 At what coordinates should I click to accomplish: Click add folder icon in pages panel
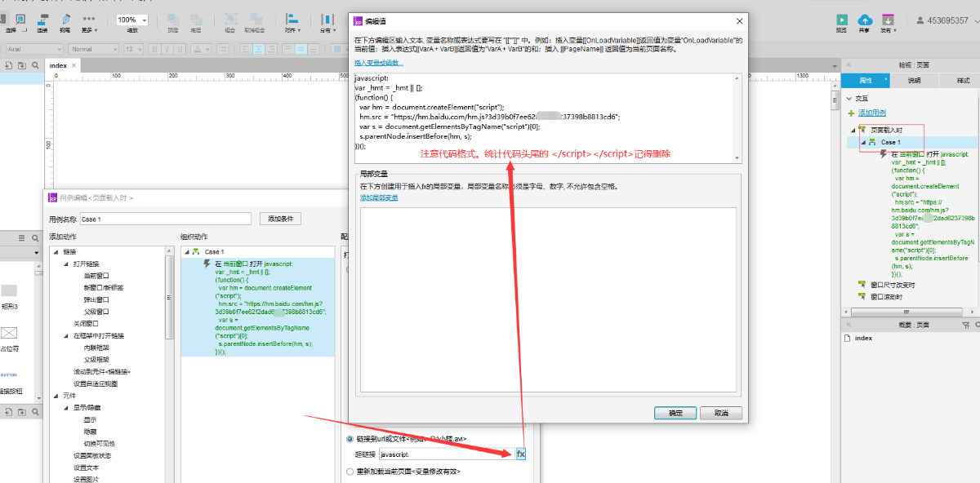click(x=23, y=65)
